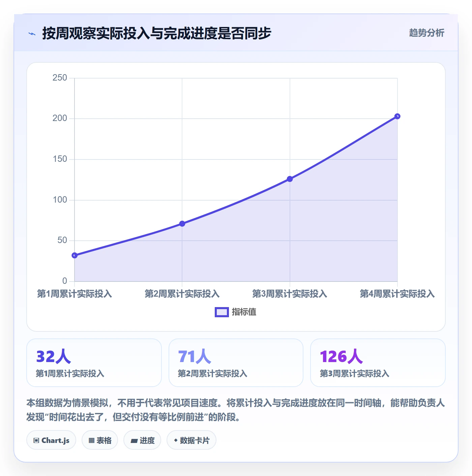This screenshot has height=476, width=472.
Task: Click the 第1周累计实际投入 axis label
Action: point(75,294)
